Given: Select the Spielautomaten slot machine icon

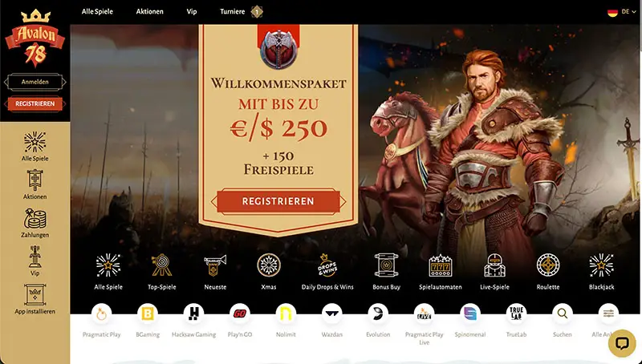Looking at the screenshot, I should tap(440, 265).
